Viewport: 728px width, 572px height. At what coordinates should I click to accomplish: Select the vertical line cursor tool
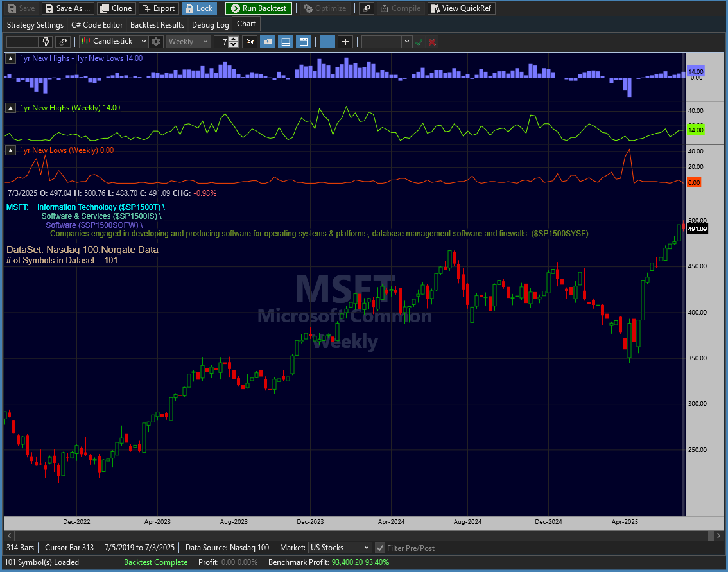327,42
